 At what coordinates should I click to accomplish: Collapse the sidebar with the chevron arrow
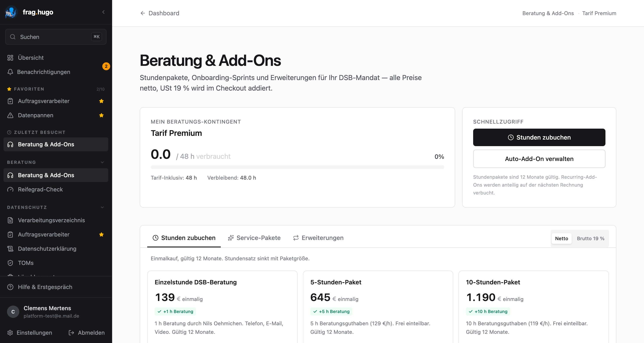click(x=103, y=12)
